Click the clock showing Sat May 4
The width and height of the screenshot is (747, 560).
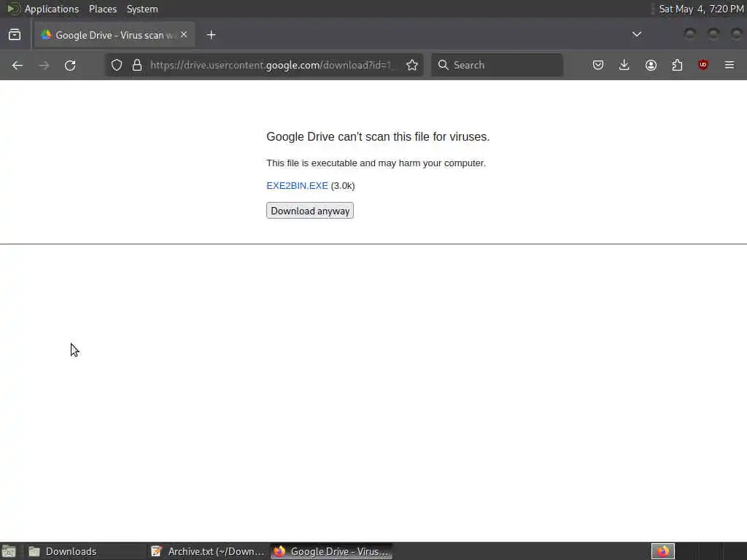701,9
